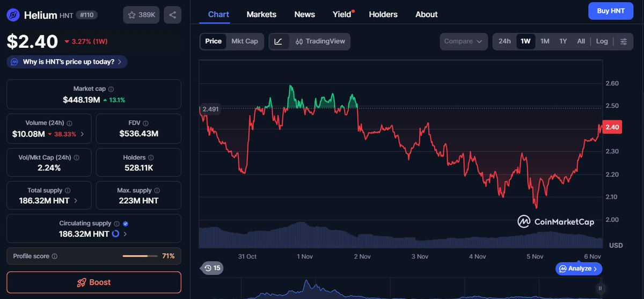Open the Yield tab
The image size is (644, 299).
(x=342, y=14)
